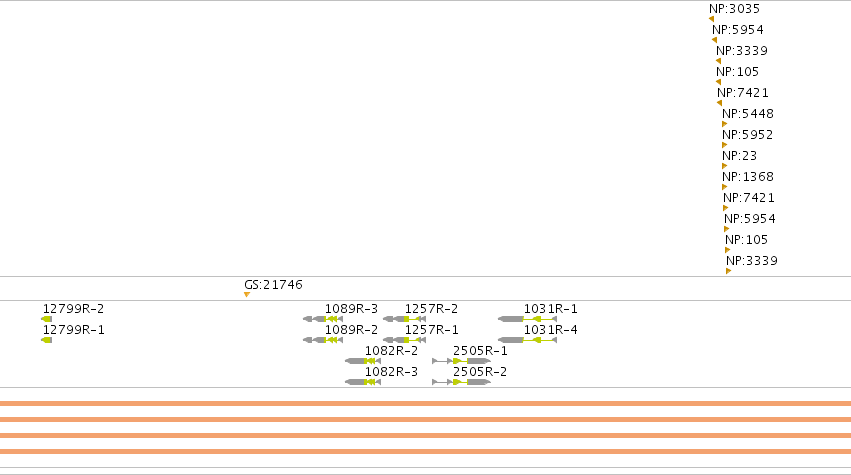This screenshot has height=475, width=851.
Task: Click NP:3339 label with right-pointing arrow
Action: click(752, 261)
